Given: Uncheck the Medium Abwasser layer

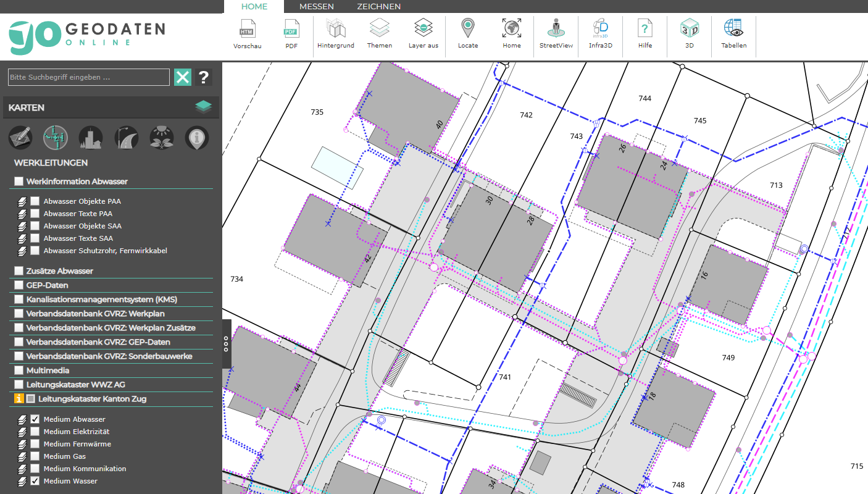Looking at the screenshot, I should pyautogui.click(x=35, y=419).
